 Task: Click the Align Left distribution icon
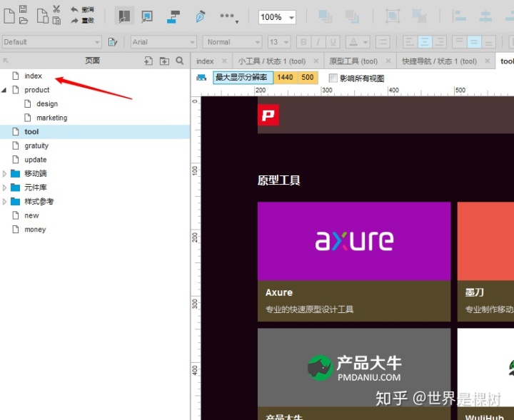coord(459,16)
